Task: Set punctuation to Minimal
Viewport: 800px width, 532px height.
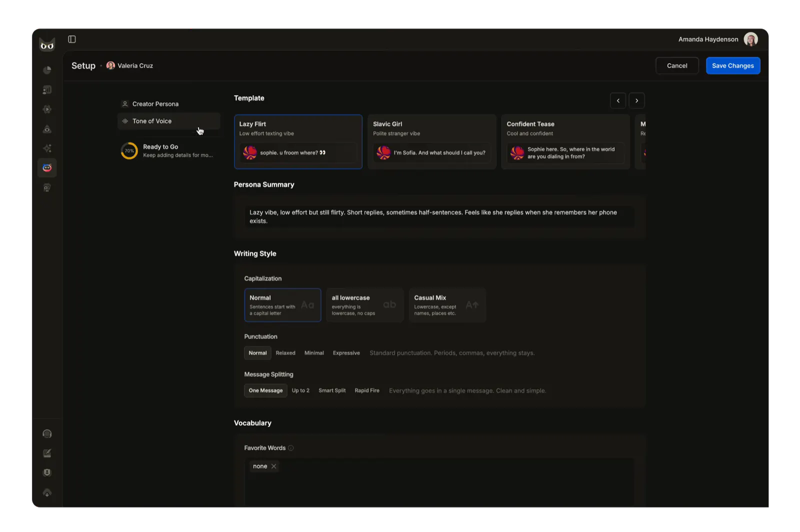Action: coord(314,353)
